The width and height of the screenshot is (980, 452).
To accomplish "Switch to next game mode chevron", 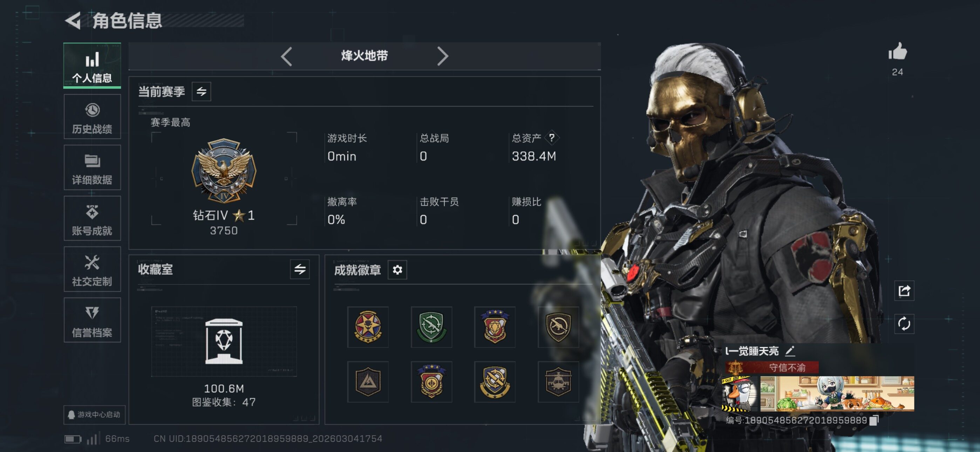I will [442, 57].
